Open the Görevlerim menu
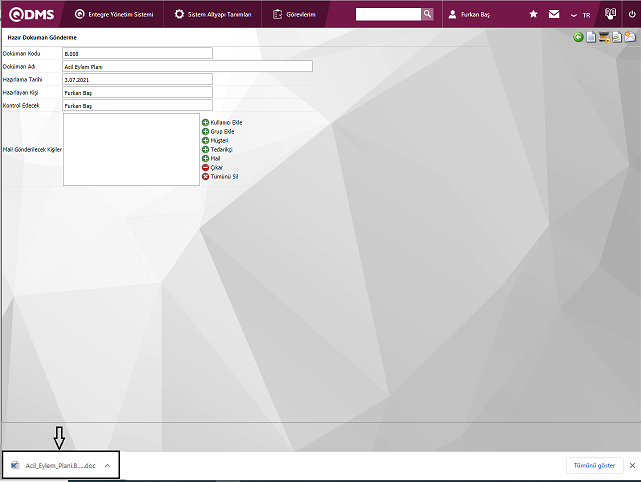The image size is (641, 482). coord(294,14)
